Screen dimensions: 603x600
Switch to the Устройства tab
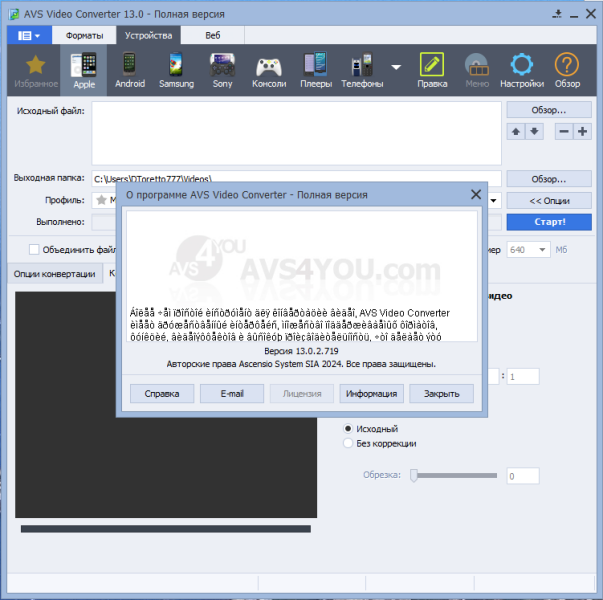(x=148, y=35)
